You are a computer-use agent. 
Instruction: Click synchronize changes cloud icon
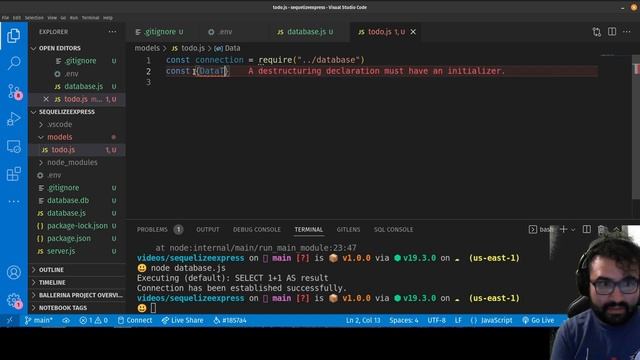[x=66, y=320]
